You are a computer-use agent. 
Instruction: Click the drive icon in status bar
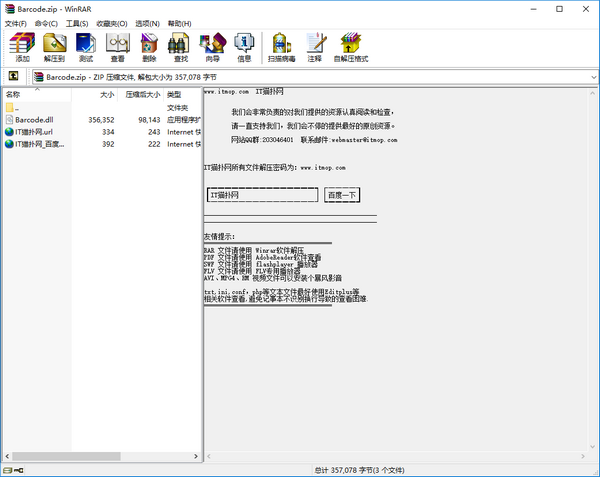(x=8, y=470)
